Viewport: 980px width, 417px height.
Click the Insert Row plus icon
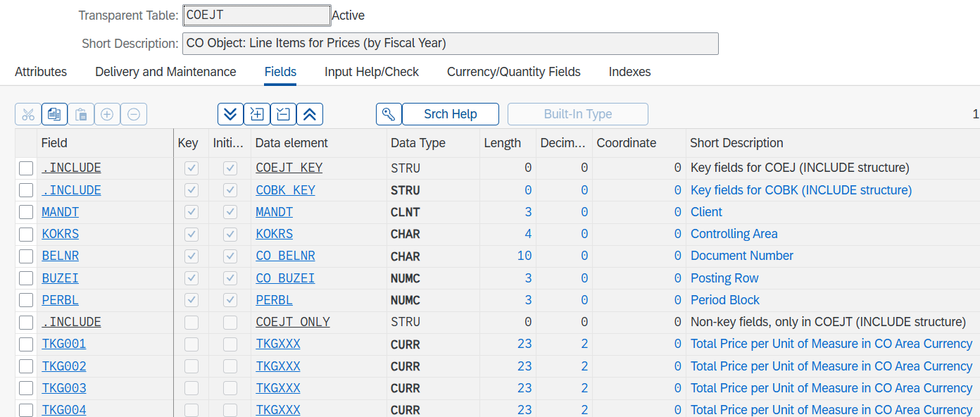point(107,114)
